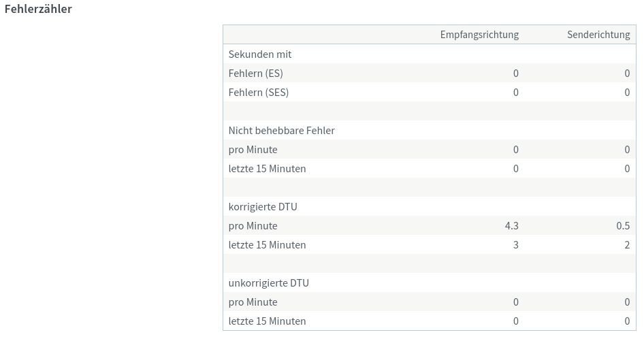Click the 'Nicht behebbare Fehler' section label
This screenshot has width=644, height=339.
pos(281,130)
